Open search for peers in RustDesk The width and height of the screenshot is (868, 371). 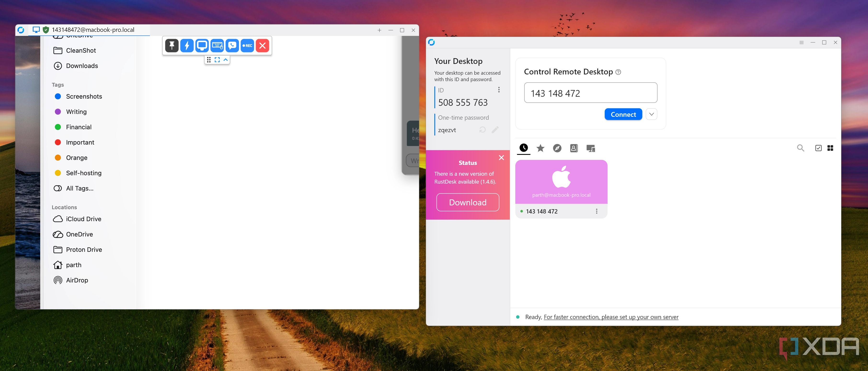(x=801, y=148)
